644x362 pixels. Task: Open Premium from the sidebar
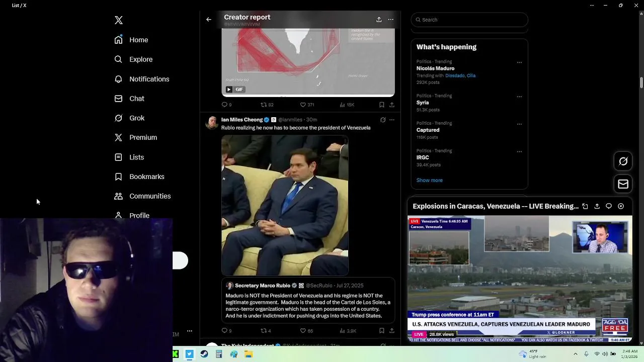[x=135, y=137]
